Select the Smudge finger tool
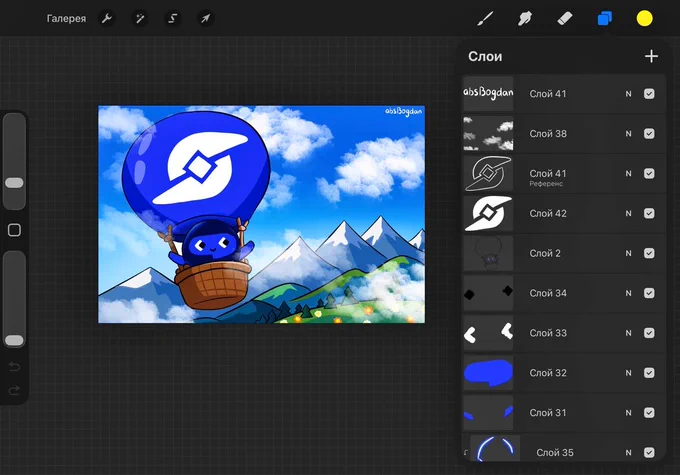Screen dimensions: 680x475 [x=525, y=19]
